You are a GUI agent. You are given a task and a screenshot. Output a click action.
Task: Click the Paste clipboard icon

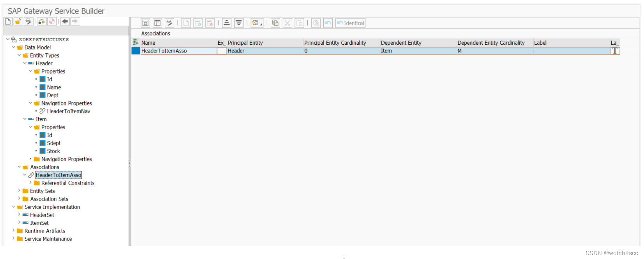(x=300, y=23)
